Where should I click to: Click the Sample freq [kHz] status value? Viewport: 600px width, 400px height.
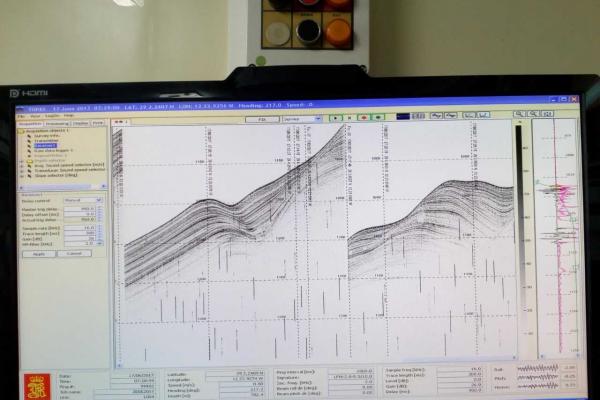(x=460, y=369)
